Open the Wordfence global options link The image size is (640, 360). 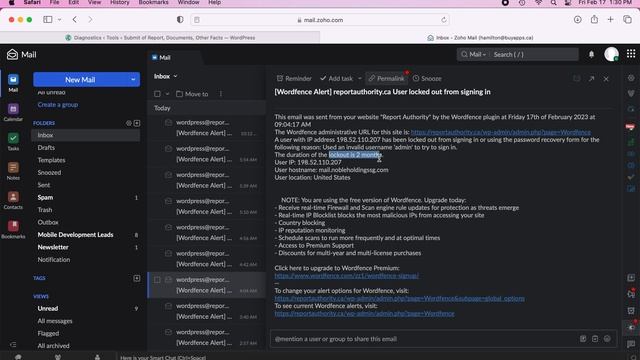[x=399, y=298]
